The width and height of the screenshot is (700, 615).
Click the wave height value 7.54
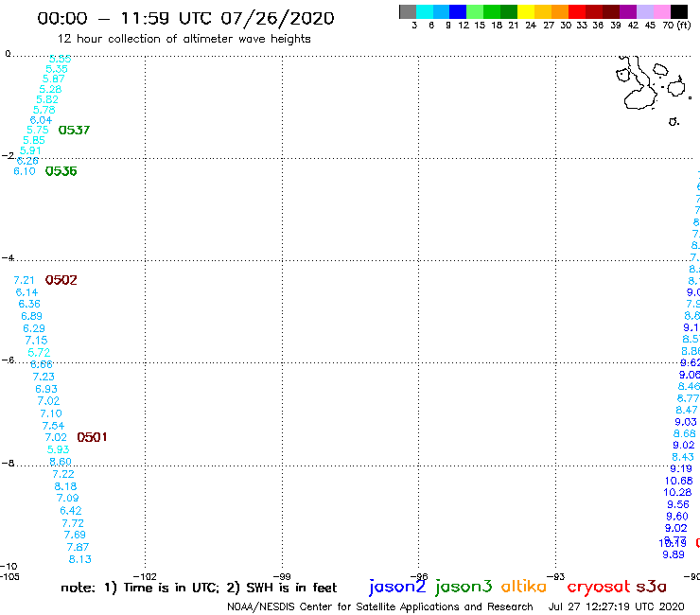(53, 426)
